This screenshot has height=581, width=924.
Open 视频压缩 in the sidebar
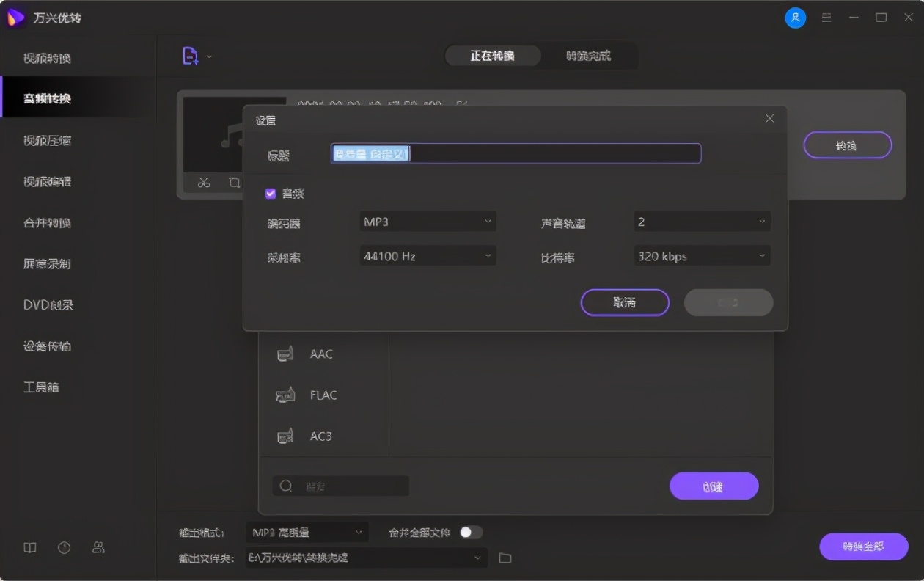[48, 140]
